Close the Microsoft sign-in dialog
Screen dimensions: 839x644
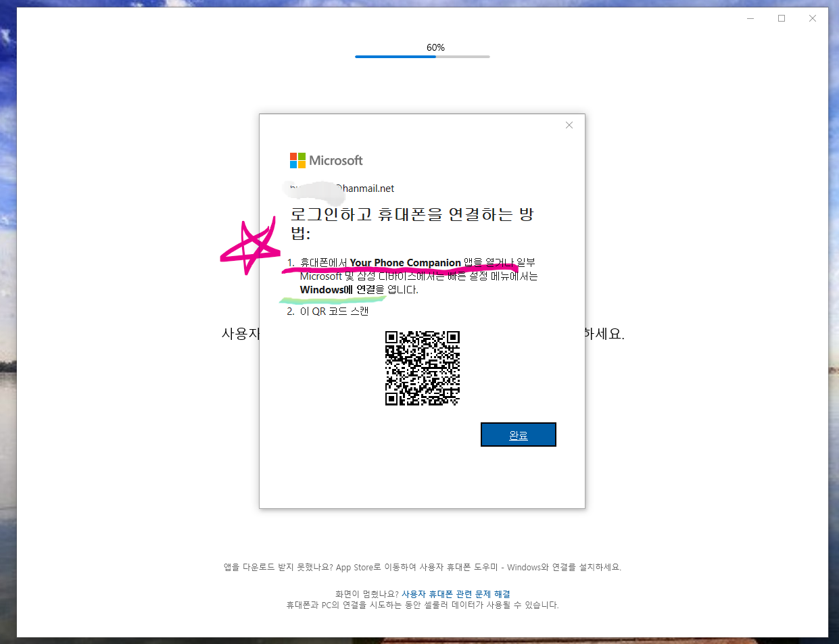click(x=569, y=125)
